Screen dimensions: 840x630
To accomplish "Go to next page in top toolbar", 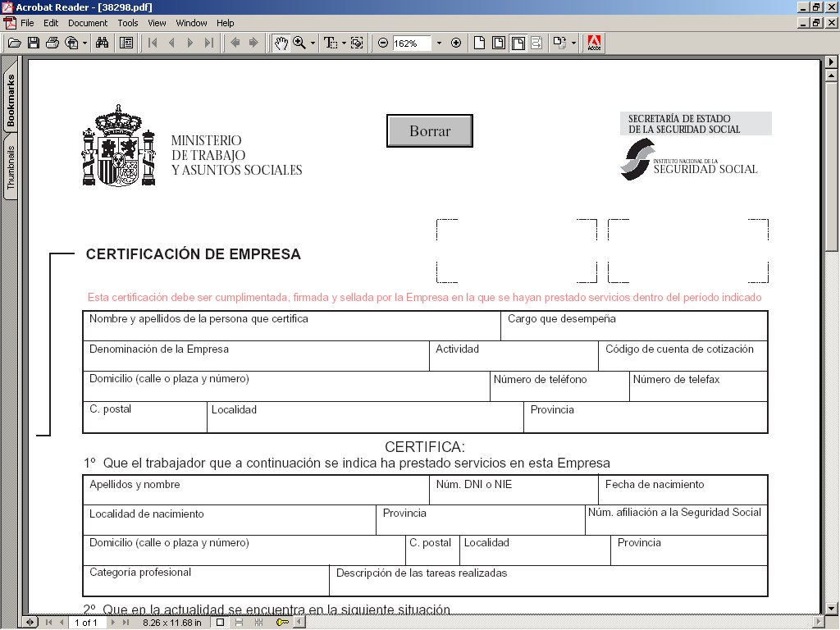I will pyautogui.click(x=190, y=43).
